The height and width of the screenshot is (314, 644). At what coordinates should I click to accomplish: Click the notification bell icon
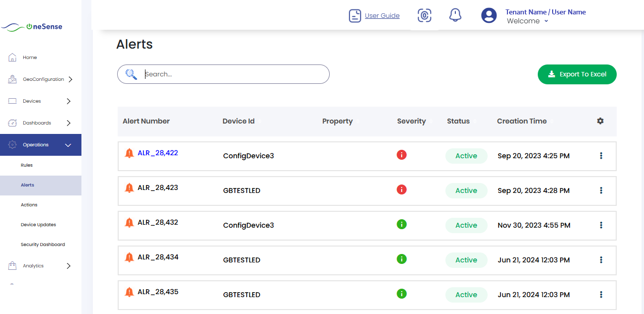click(x=455, y=15)
